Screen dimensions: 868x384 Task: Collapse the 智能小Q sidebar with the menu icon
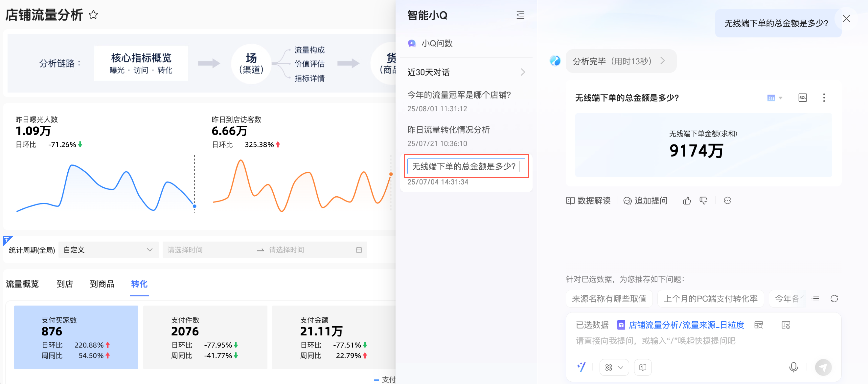[x=520, y=15]
